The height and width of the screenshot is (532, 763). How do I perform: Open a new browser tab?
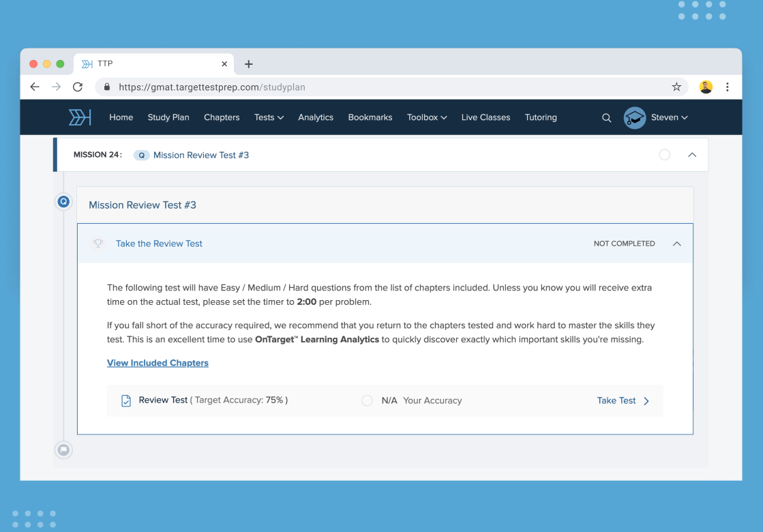(248, 64)
